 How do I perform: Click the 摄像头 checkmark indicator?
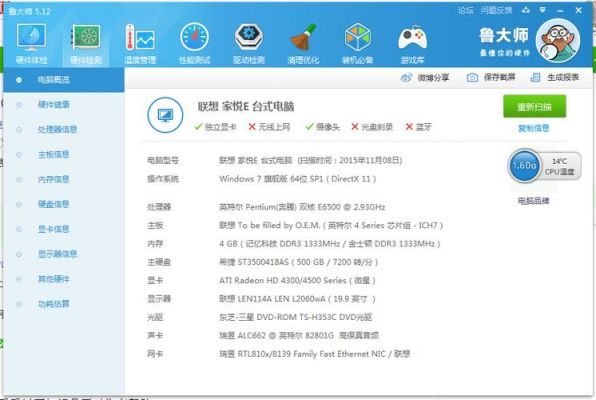coord(323,127)
